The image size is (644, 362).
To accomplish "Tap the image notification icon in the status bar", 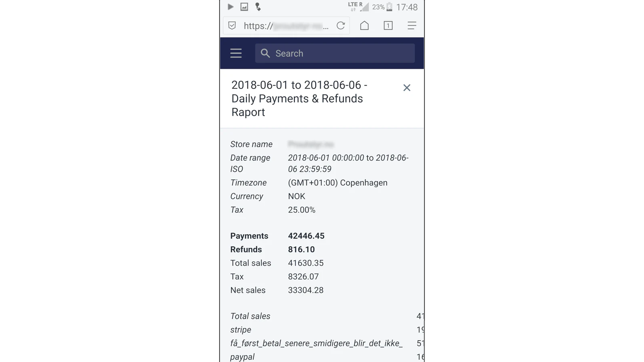I will 244,7.
